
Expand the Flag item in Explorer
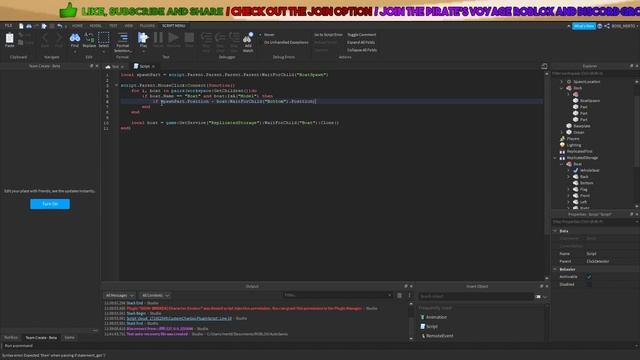(x=569, y=189)
